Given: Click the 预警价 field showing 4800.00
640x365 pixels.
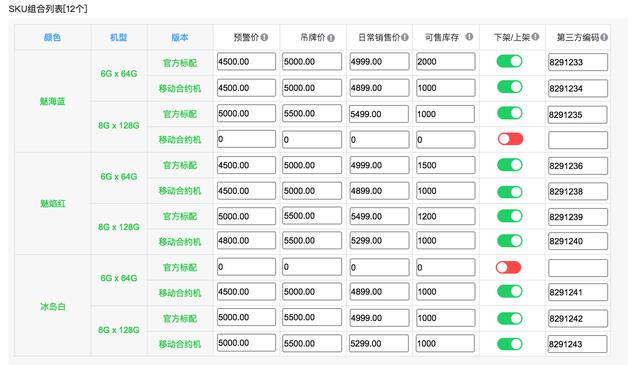Looking at the screenshot, I should click(x=246, y=240).
